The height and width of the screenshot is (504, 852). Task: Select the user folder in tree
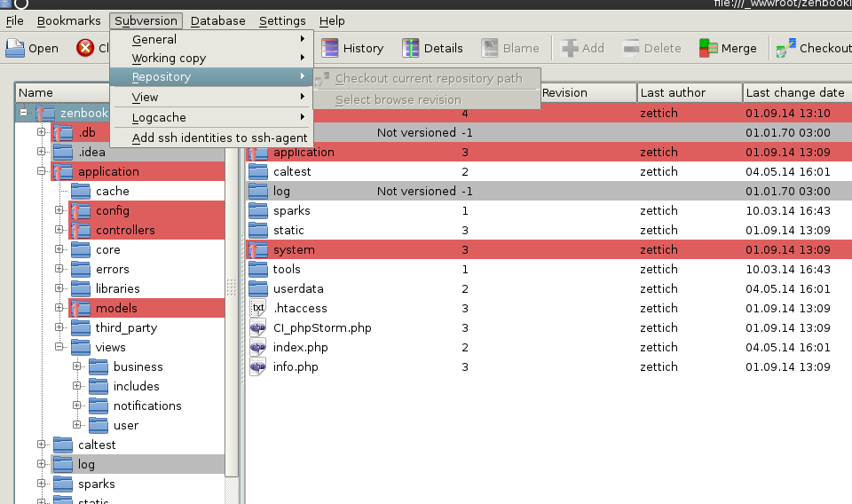pyautogui.click(x=126, y=425)
